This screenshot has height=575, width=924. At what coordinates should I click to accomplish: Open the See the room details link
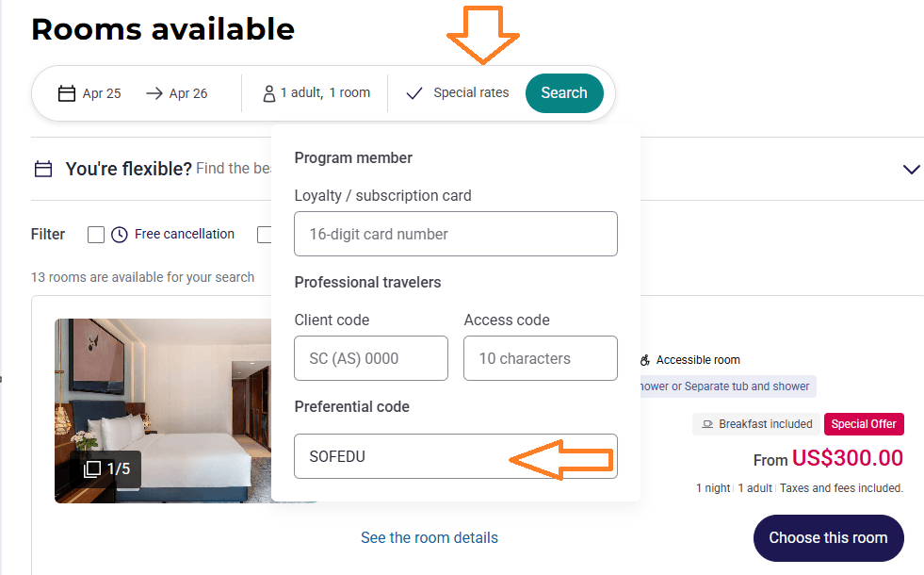pos(430,538)
